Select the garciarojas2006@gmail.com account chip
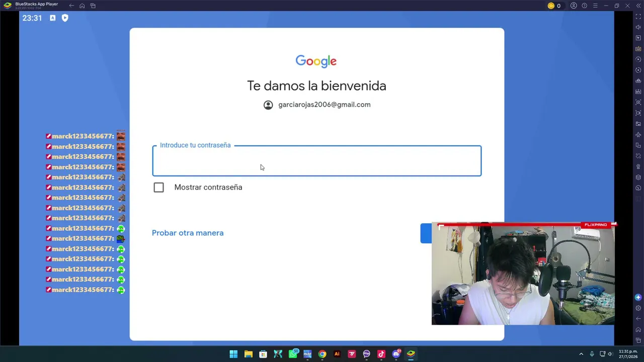 [x=317, y=105]
